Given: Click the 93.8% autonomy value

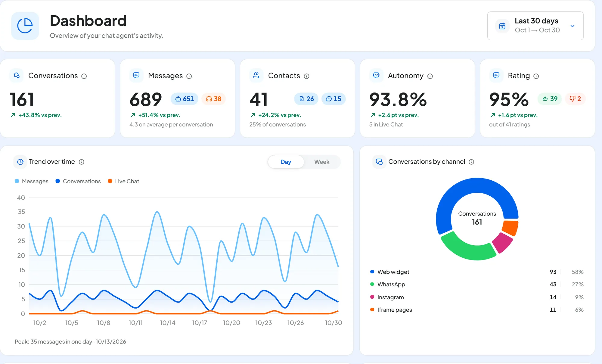Looking at the screenshot, I should point(398,99).
